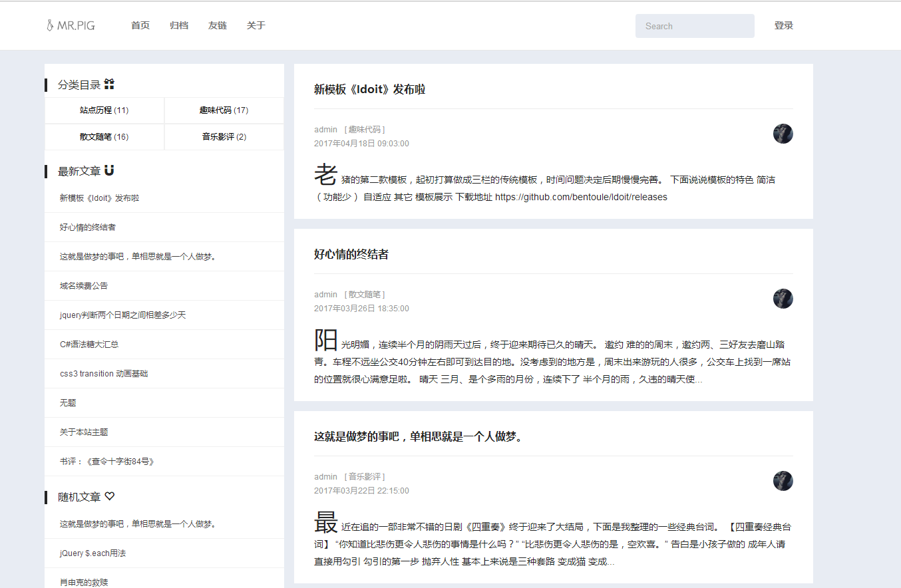Click admin author on 新模板《Idoit》发布啦 post
The width and height of the screenshot is (901, 588).
tap(326, 130)
